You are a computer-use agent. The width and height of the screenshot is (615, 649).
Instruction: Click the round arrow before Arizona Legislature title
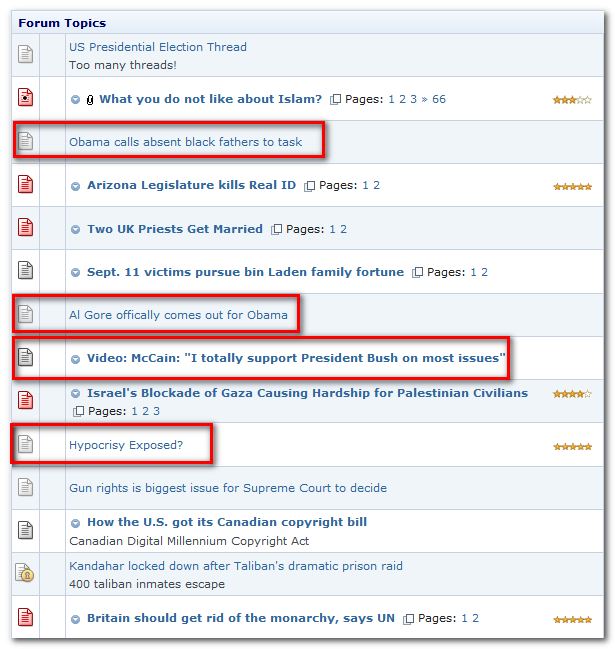pos(75,186)
